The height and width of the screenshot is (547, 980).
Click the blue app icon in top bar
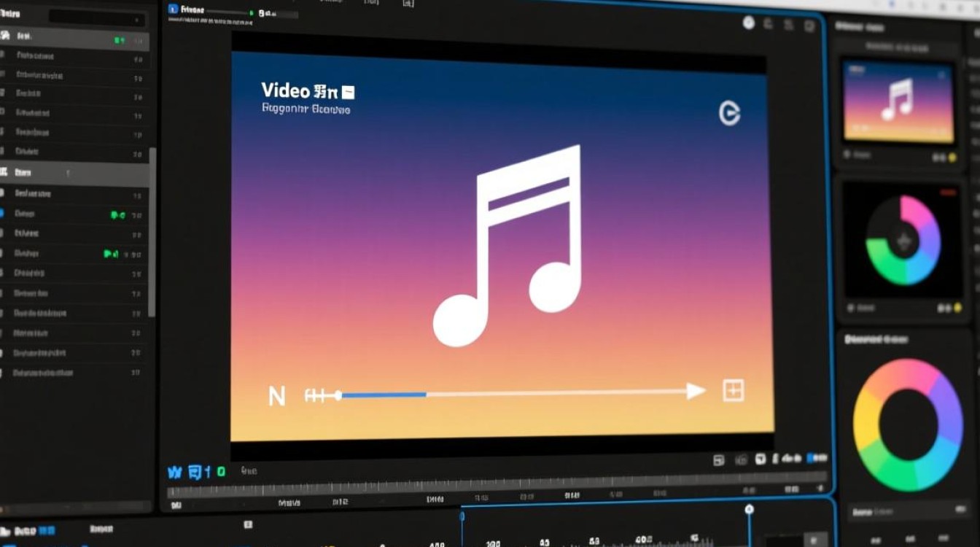[x=173, y=9]
